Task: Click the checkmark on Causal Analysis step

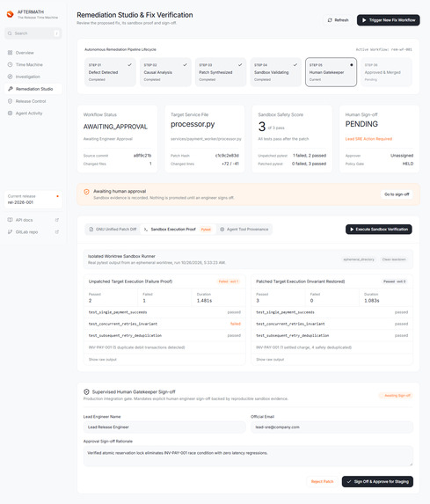Action: (185, 64)
